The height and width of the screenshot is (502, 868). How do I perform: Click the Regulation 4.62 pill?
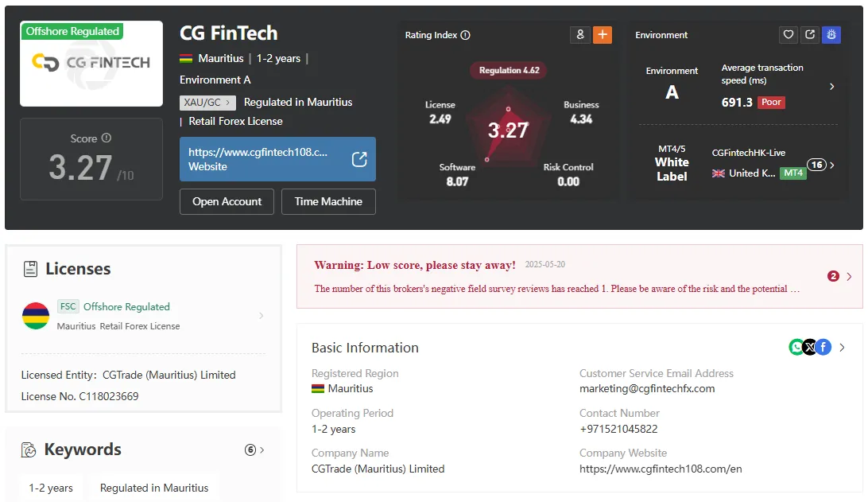tap(509, 70)
